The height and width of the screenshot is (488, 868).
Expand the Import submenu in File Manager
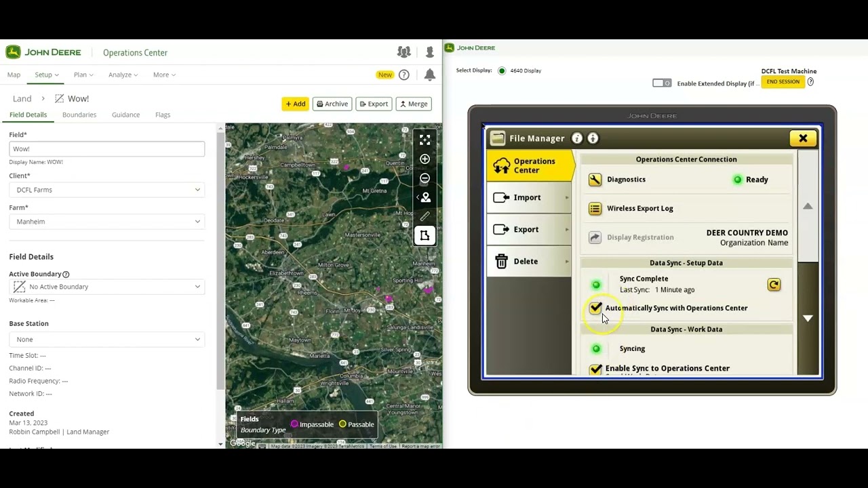(x=530, y=198)
